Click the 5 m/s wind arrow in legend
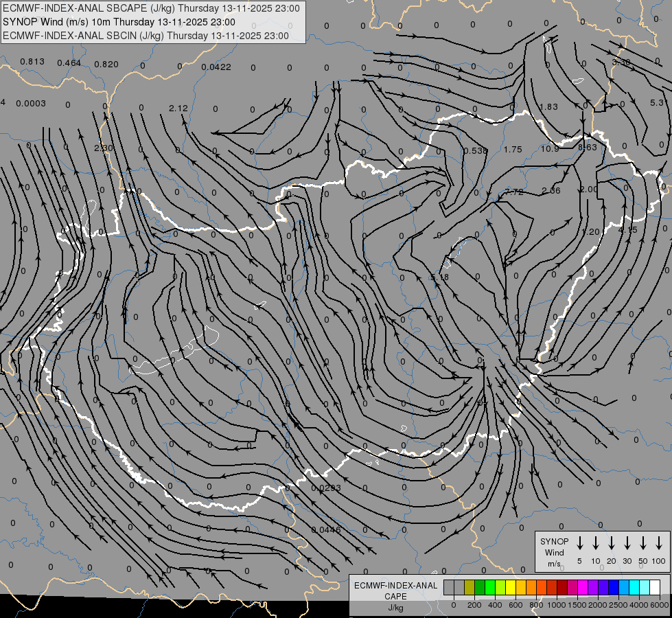 tap(580, 543)
